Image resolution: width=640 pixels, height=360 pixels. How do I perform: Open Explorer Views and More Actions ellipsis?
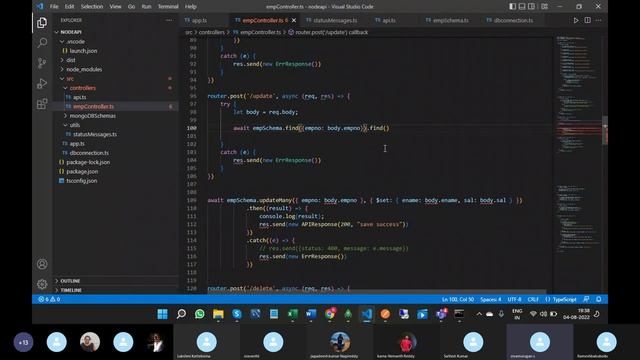(x=169, y=20)
